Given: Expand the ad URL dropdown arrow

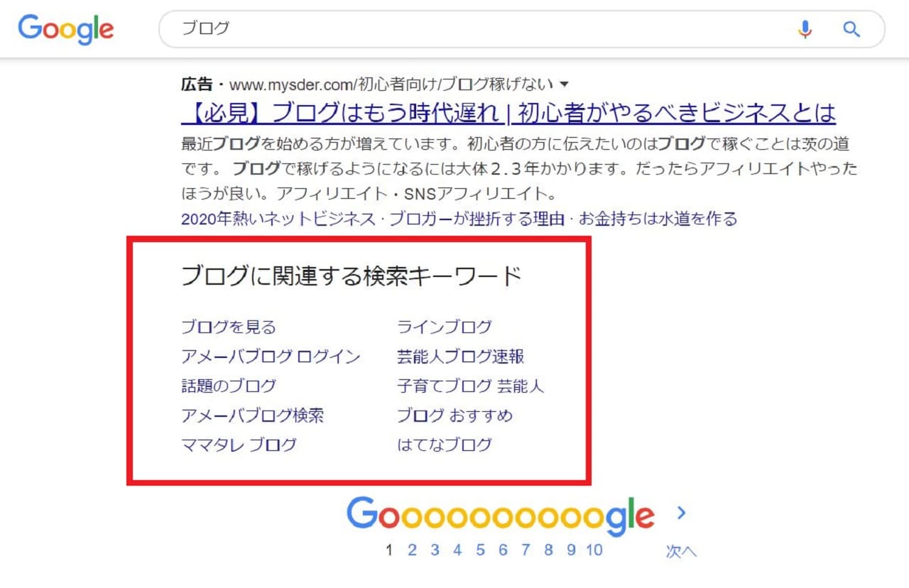Looking at the screenshot, I should (565, 85).
